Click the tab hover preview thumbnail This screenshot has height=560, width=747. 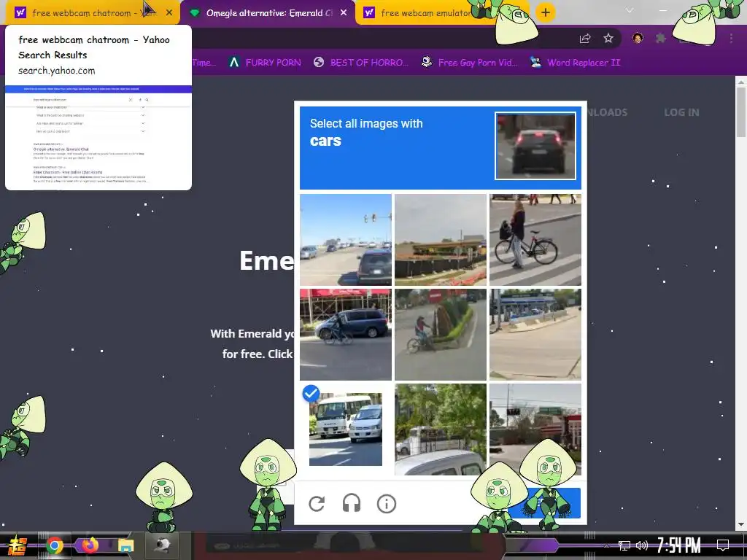point(98,138)
